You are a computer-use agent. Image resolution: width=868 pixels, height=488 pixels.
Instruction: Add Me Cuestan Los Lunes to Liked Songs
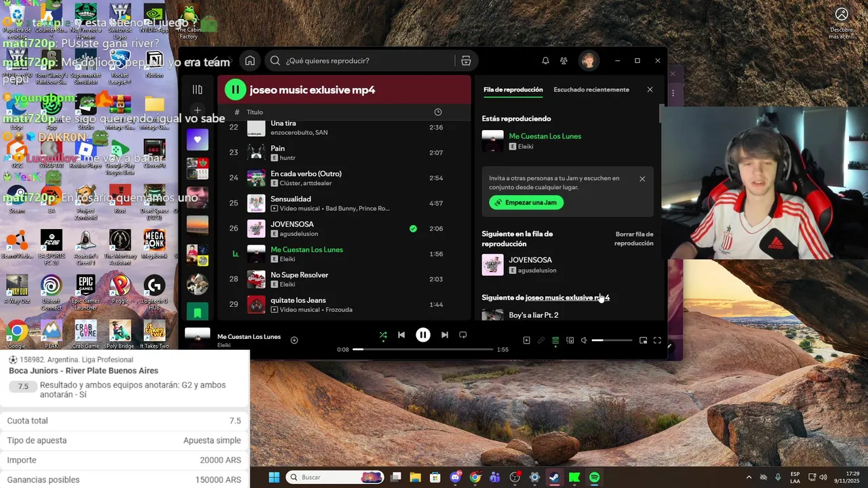click(294, 340)
